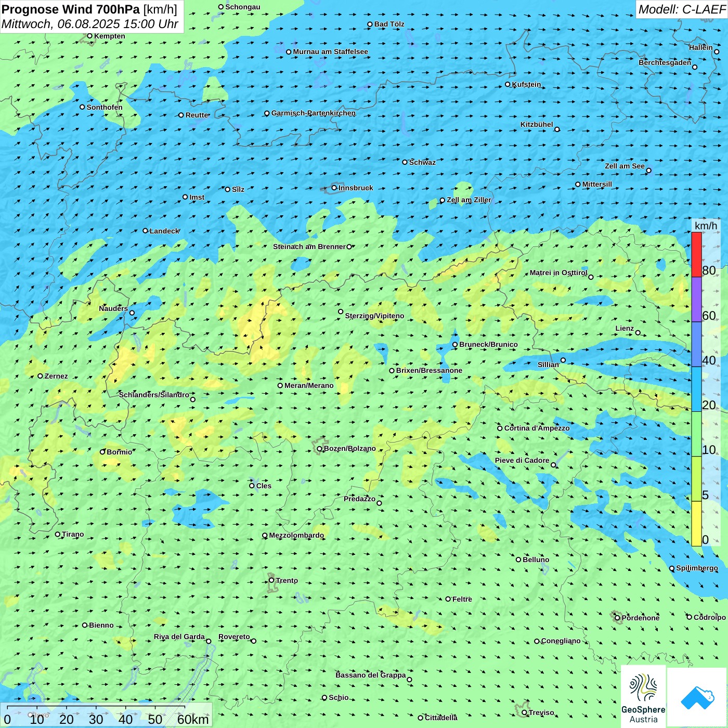Viewport: 728px width, 728px height.
Task: Click the 'Berchtesgaden' label
Action: pyautogui.click(x=665, y=62)
